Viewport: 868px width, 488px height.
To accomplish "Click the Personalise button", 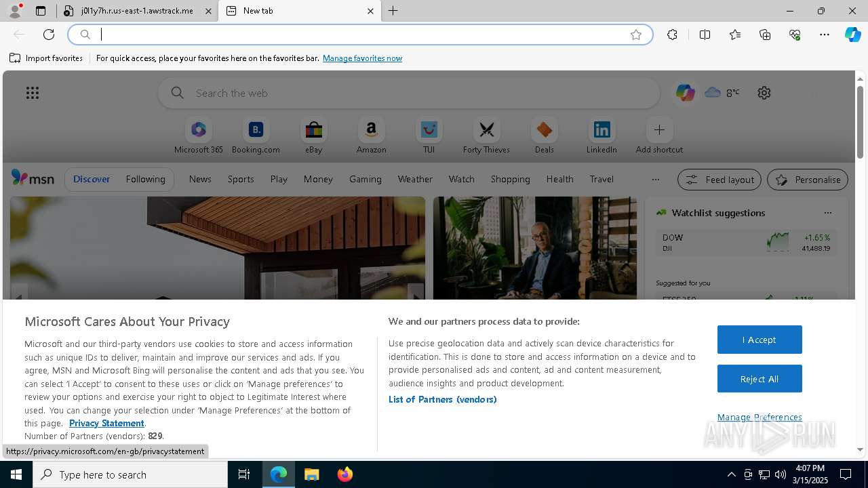I will coord(808,180).
